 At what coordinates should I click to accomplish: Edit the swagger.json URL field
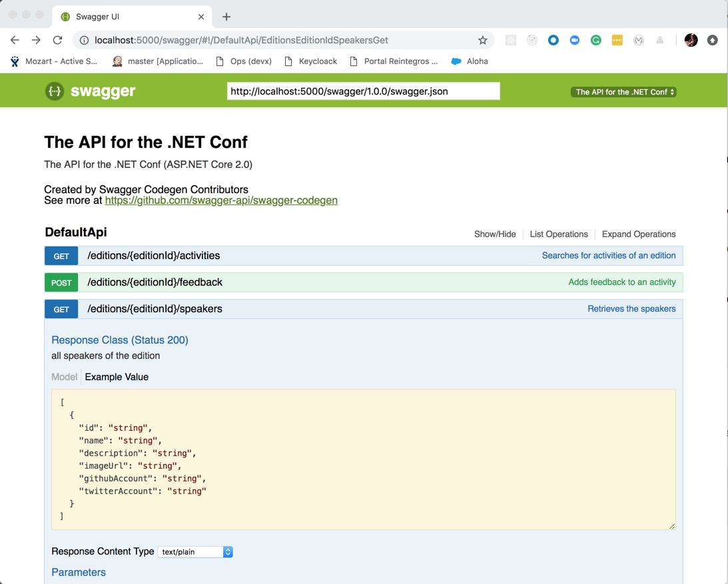[x=364, y=91]
